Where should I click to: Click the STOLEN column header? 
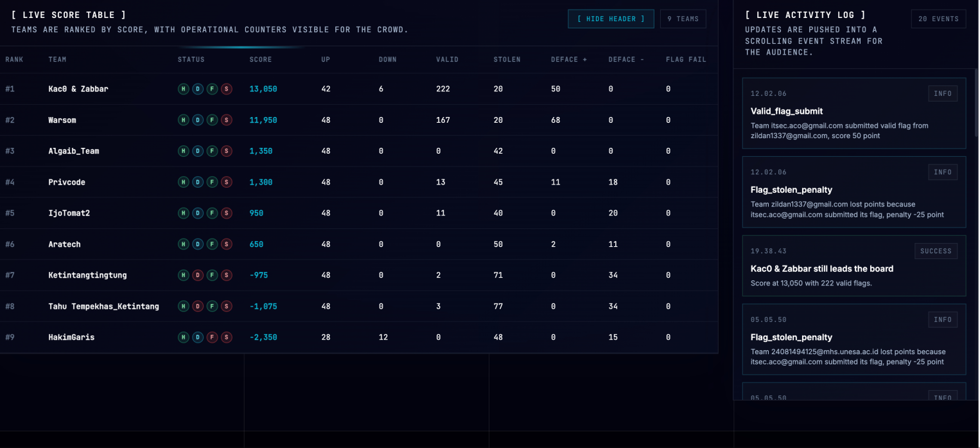[507, 60]
